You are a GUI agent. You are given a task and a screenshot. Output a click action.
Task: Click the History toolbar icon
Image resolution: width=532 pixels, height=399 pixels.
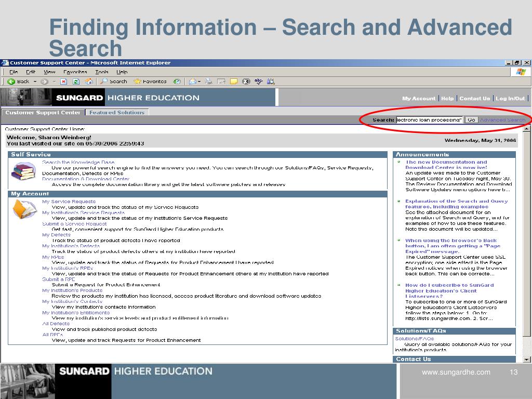pyautogui.click(x=177, y=82)
